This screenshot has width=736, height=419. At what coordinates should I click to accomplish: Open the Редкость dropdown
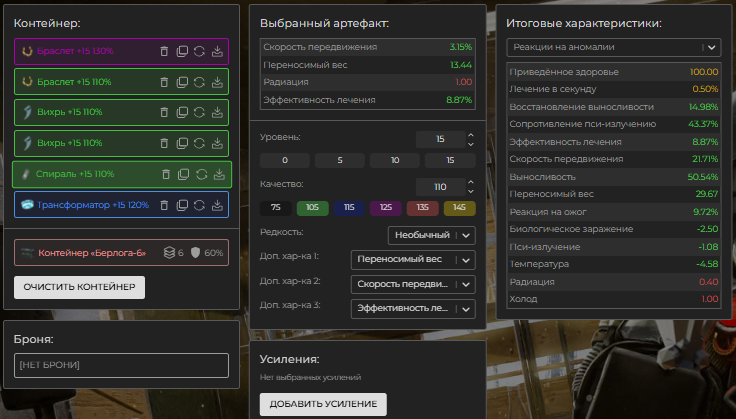[x=432, y=236]
